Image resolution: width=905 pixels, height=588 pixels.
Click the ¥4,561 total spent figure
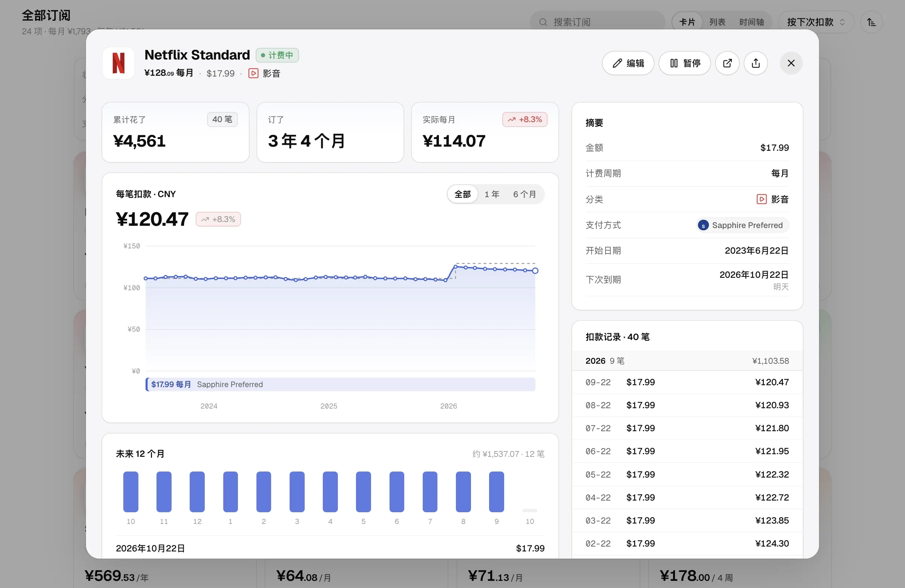coord(140,141)
